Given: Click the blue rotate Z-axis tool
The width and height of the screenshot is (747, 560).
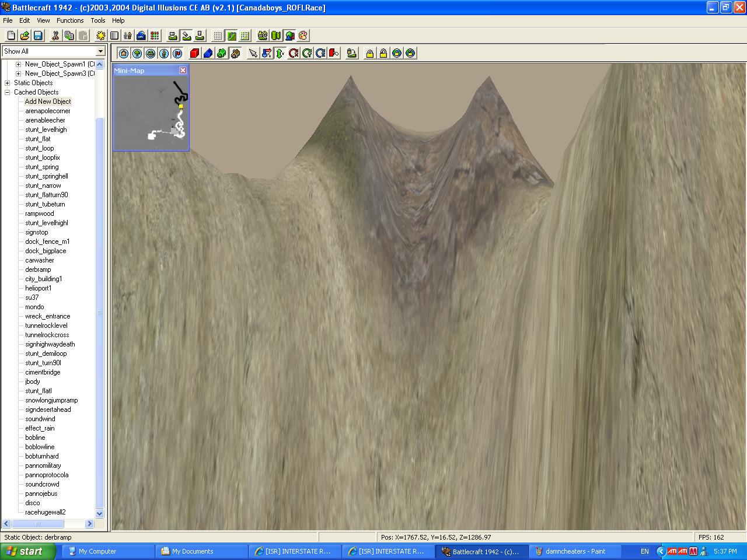Looking at the screenshot, I should click(320, 53).
